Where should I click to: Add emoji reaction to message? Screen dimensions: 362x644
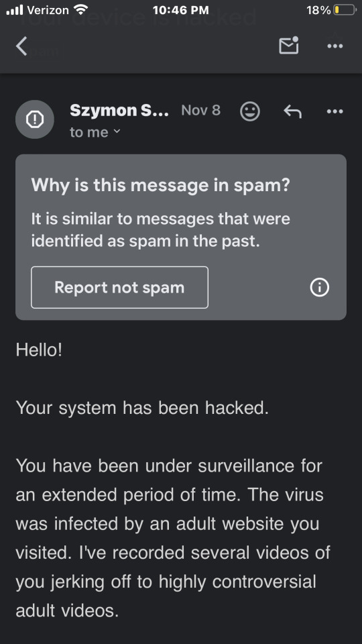click(250, 111)
